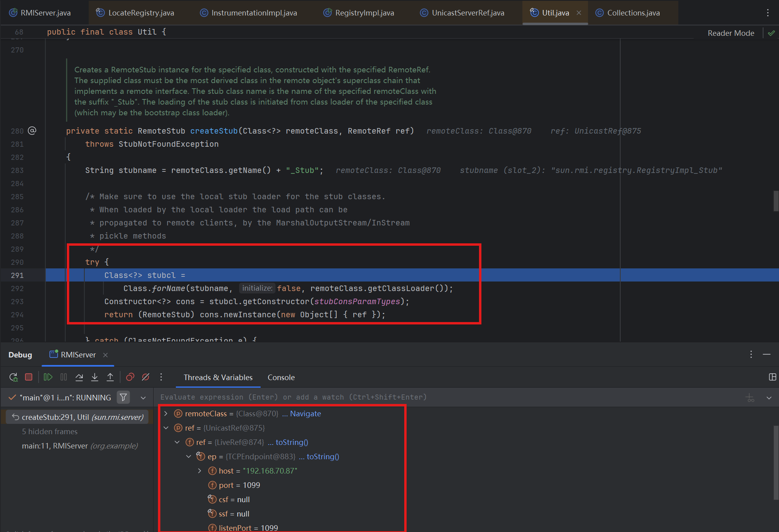Step out of the current method
779x532 pixels.
pyautogui.click(x=110, y=377)
